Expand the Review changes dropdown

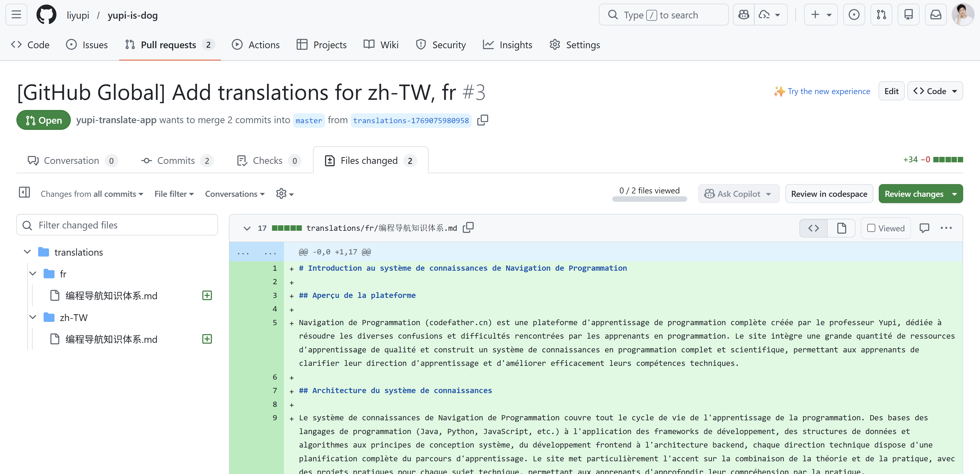pyautogui.click(x=954, y=194)
